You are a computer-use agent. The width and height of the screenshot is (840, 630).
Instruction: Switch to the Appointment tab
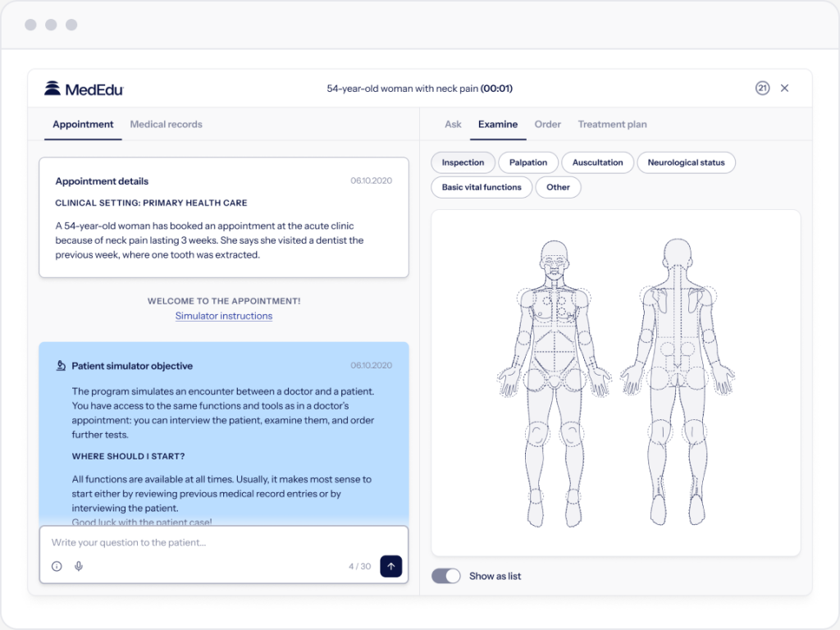pos(83,125)
